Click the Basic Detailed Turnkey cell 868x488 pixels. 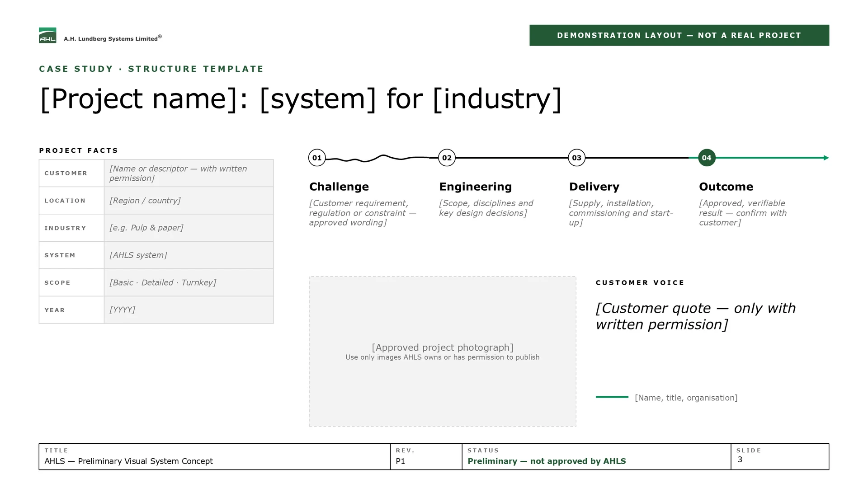coord(189,282)
